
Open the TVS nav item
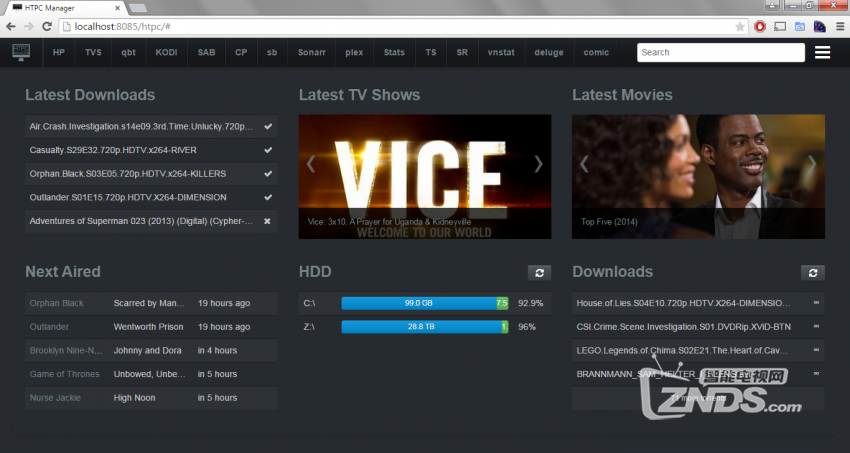click(x=93, y=53)
